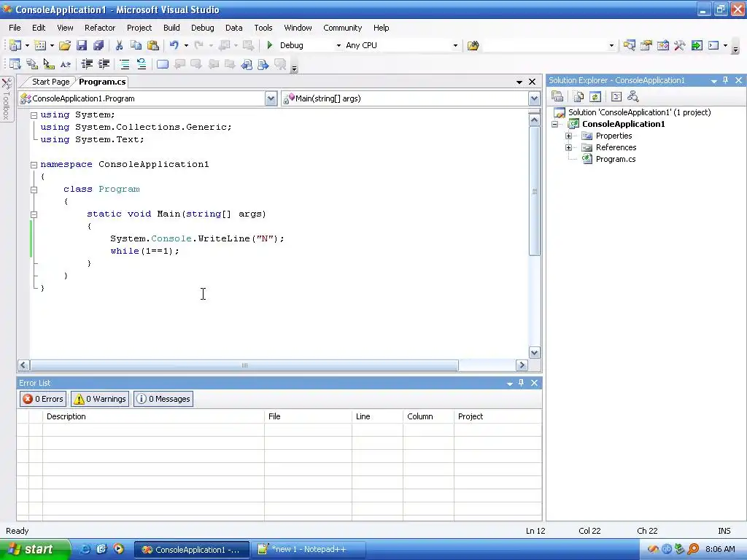Open the Properties Window toolbar icon
Image resolution: width=747 pixels, height=560 pixels.
(x=646, y=45)
